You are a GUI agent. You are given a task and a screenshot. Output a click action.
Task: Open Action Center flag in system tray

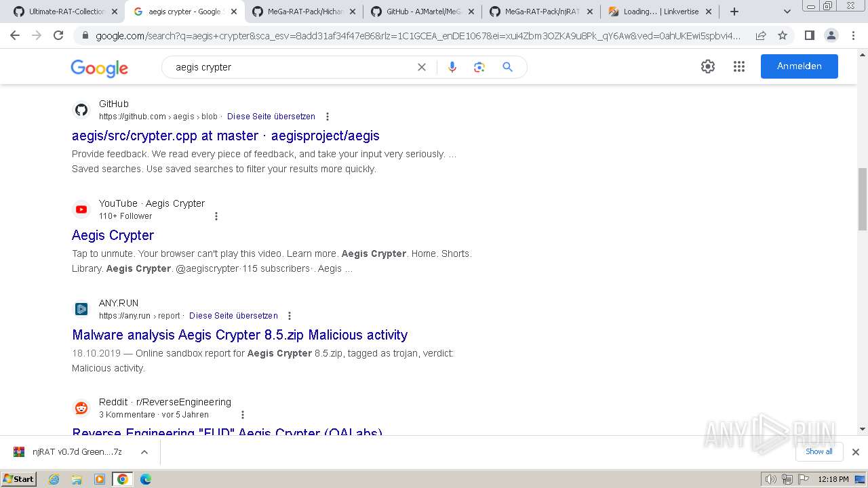802,479
